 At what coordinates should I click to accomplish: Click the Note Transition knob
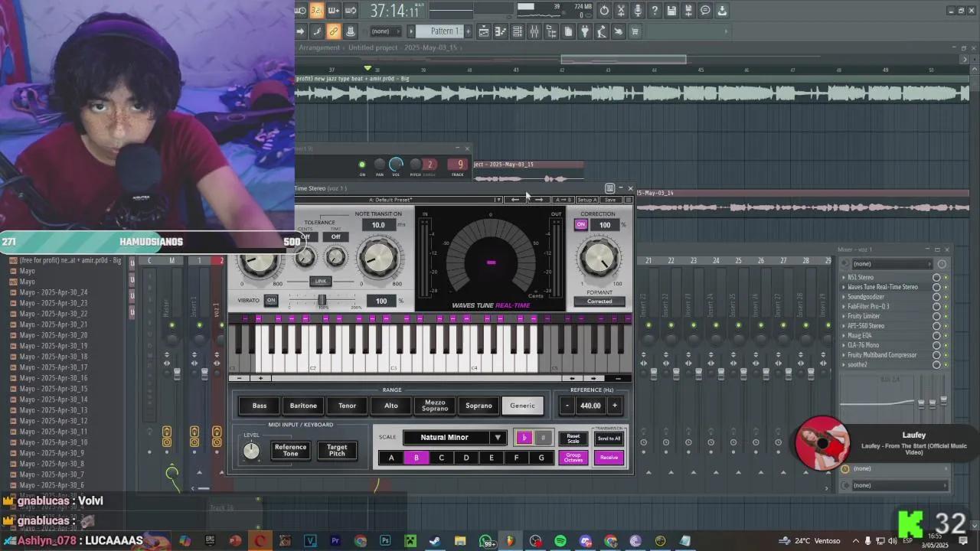379,257
